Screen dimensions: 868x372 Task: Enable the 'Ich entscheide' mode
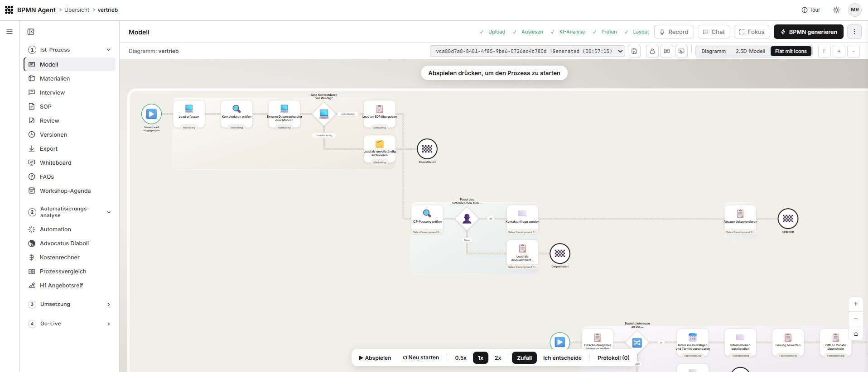pyautogui.click(x=562, y=358)
